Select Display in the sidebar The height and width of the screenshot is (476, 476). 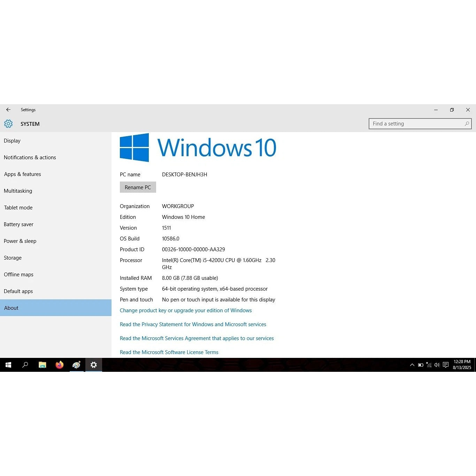pyautogui.click(x=12, y=141)
